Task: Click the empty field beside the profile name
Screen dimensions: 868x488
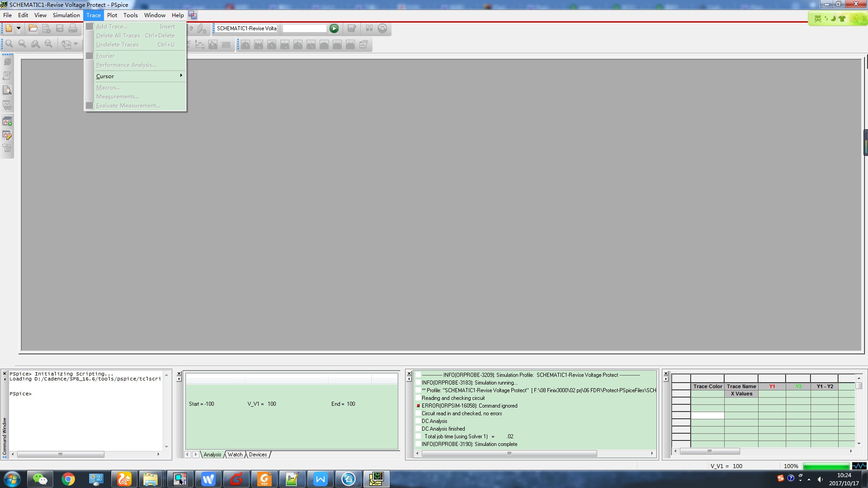Action: click(304, 28)
